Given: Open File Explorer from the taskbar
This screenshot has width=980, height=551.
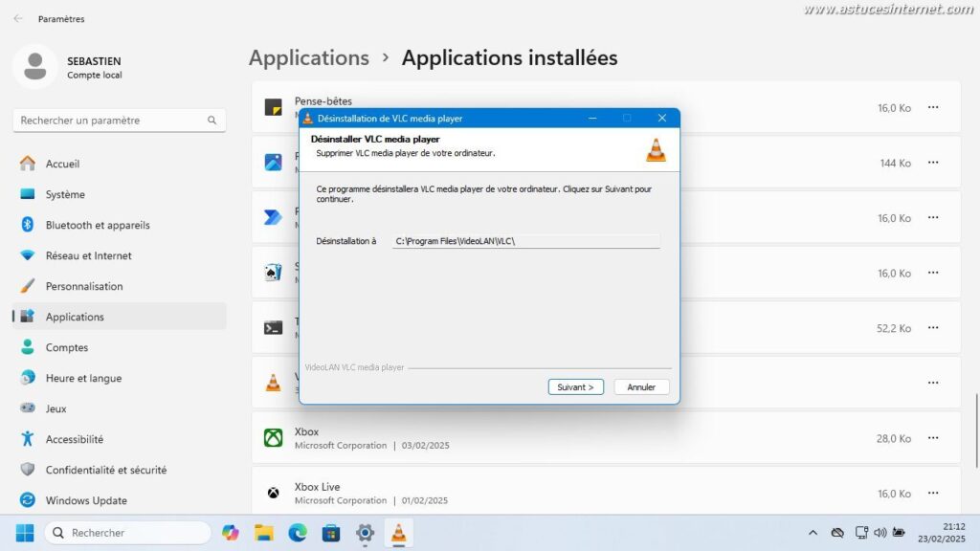Looking at the screenshot, I should click(262, 532).
